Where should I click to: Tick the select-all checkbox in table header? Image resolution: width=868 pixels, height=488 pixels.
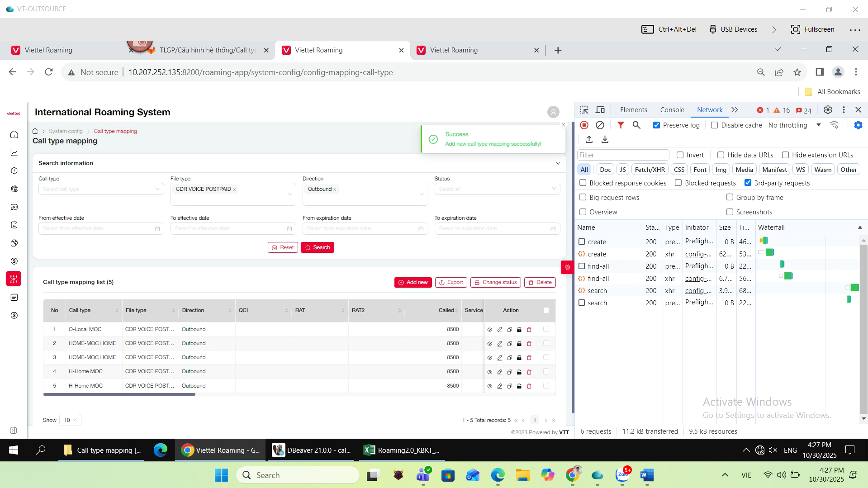click(546, 310)
